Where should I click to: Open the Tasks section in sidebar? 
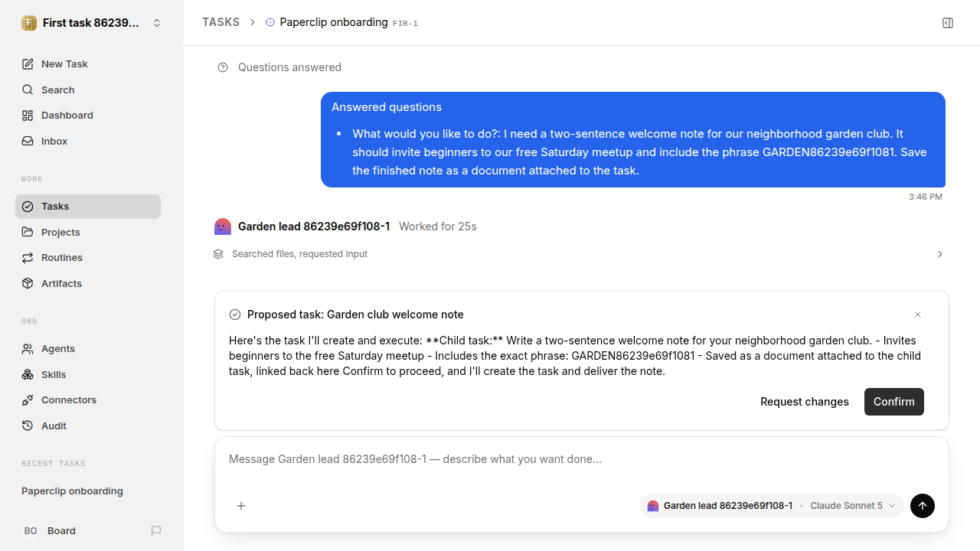(x=88, y=207)
